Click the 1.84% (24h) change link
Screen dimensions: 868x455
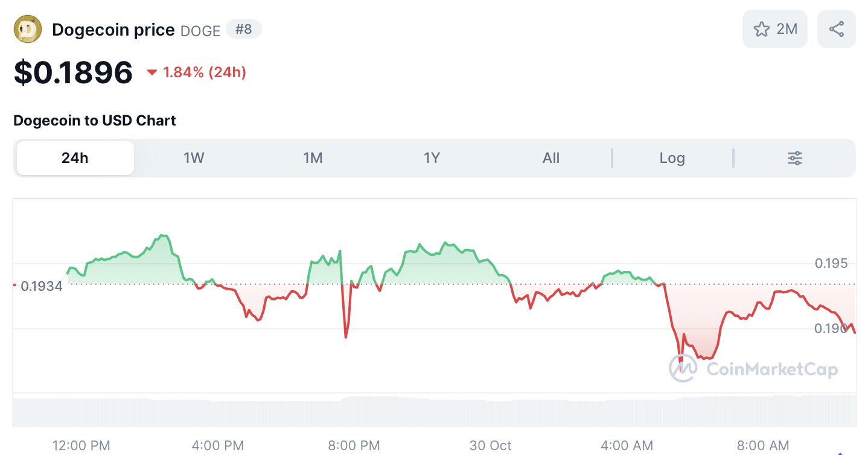[205, 72]
